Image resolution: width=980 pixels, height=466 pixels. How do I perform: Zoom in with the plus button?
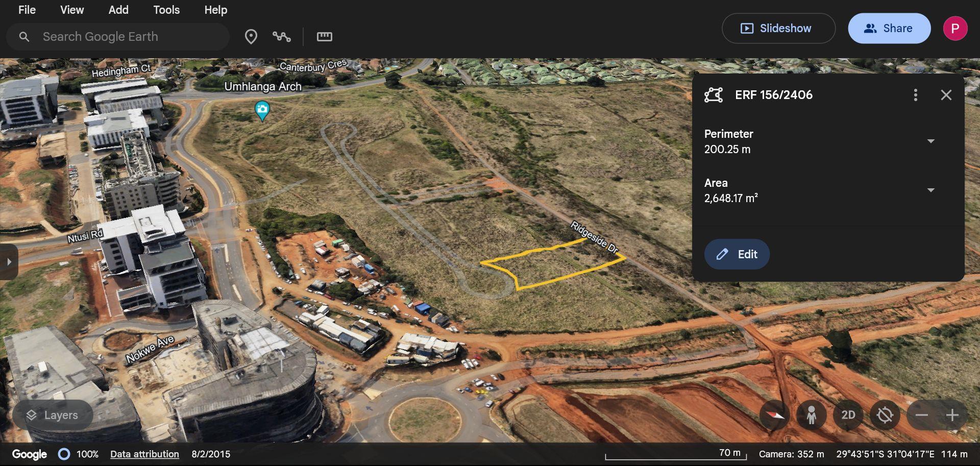click(953, 415)
